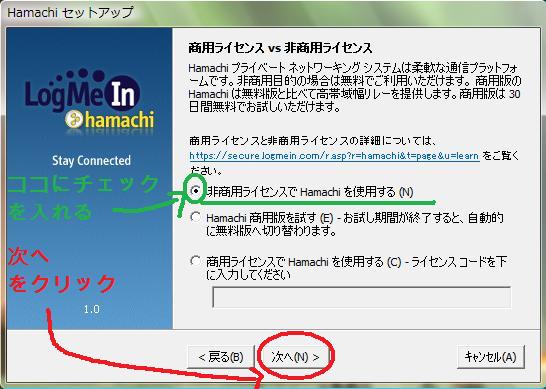Viewport: 546px width, 389px height.
Task: Click the 1.0 version number
Action: [x=92, y=309]
